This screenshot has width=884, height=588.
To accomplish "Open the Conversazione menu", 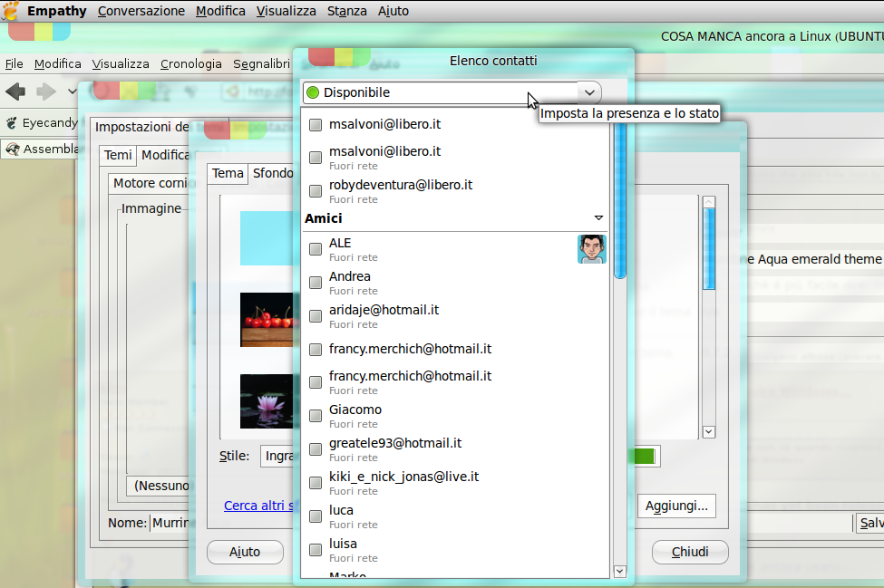I will 141,11.
